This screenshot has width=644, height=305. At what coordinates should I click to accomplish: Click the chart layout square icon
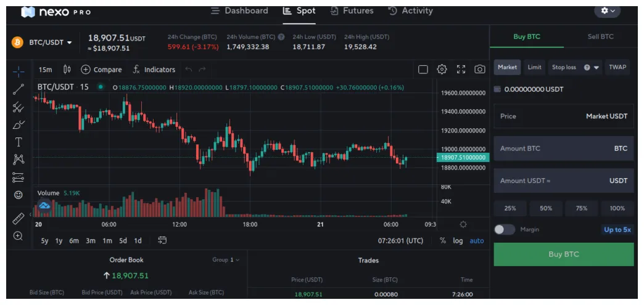(x=423, y=70)
